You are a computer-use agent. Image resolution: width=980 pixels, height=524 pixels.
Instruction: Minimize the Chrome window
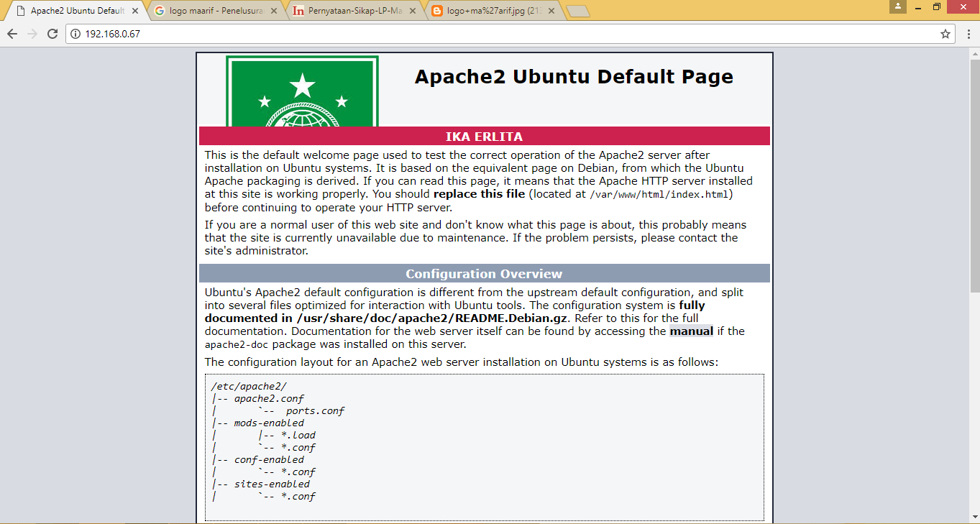coord(917,6)
